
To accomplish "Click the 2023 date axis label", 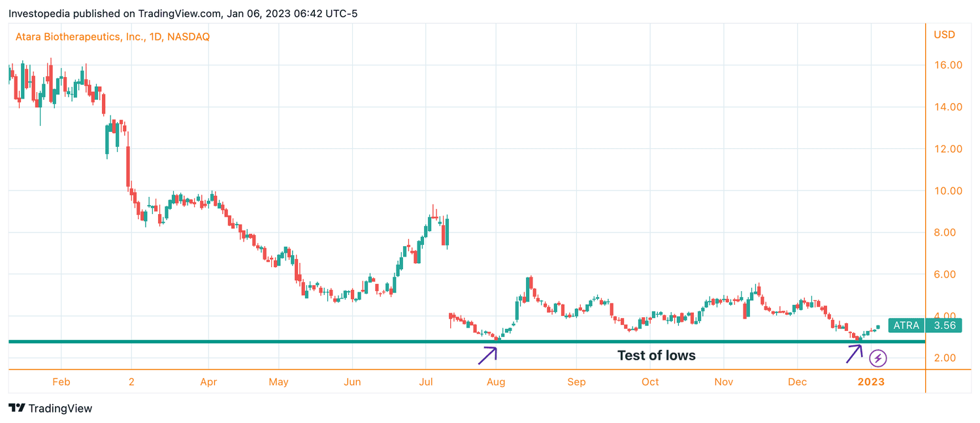I will [871, 382].
